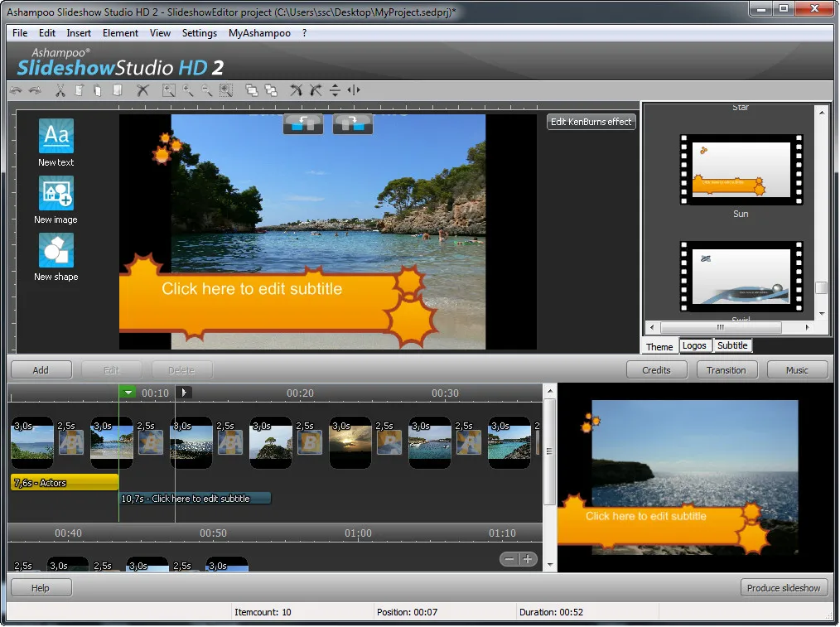Click the zoom in magnifier icon
840x627 pixels.
click(188, 90)
